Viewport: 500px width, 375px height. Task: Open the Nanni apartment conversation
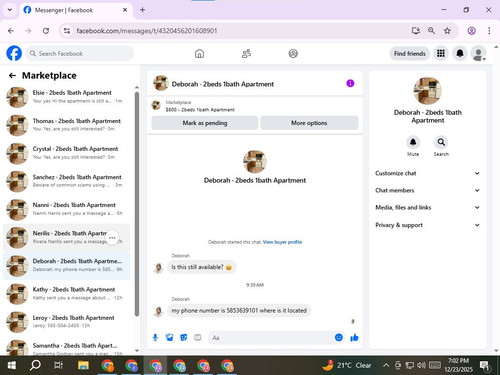[67, 209]
